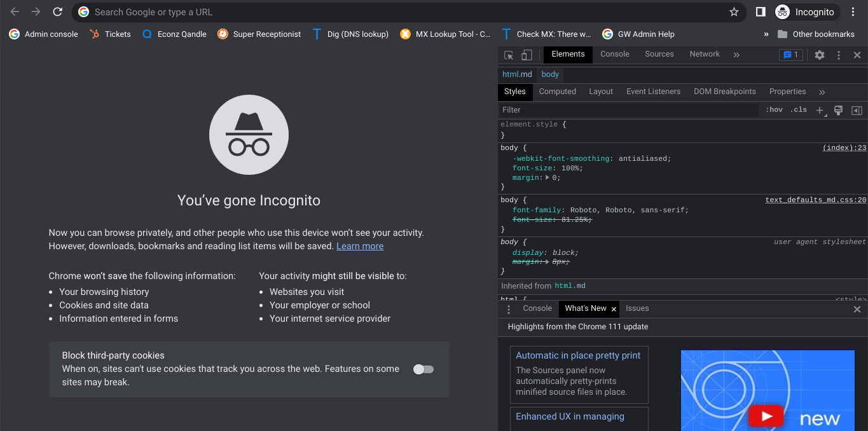Screen dimensions: 868x431
Task: Select html.md in the breadcrumb
Action: 517,74
